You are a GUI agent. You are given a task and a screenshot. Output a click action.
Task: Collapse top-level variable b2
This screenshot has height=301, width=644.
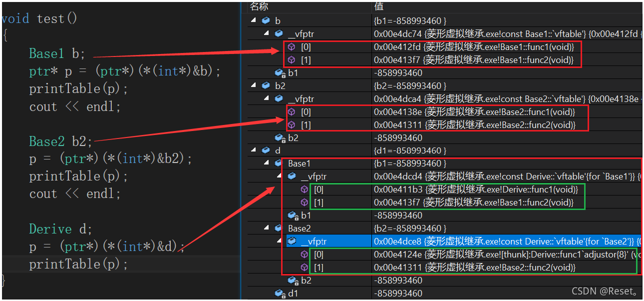[254, 85]
